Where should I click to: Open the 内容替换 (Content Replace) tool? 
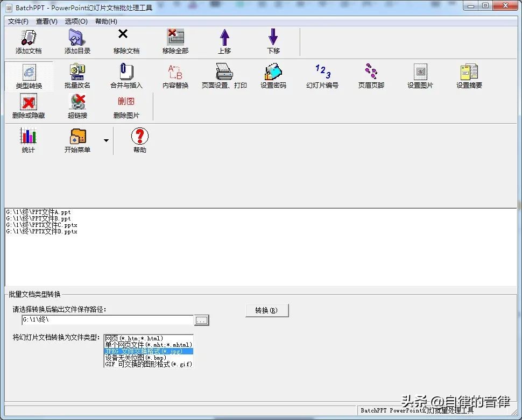coord(175,76)
